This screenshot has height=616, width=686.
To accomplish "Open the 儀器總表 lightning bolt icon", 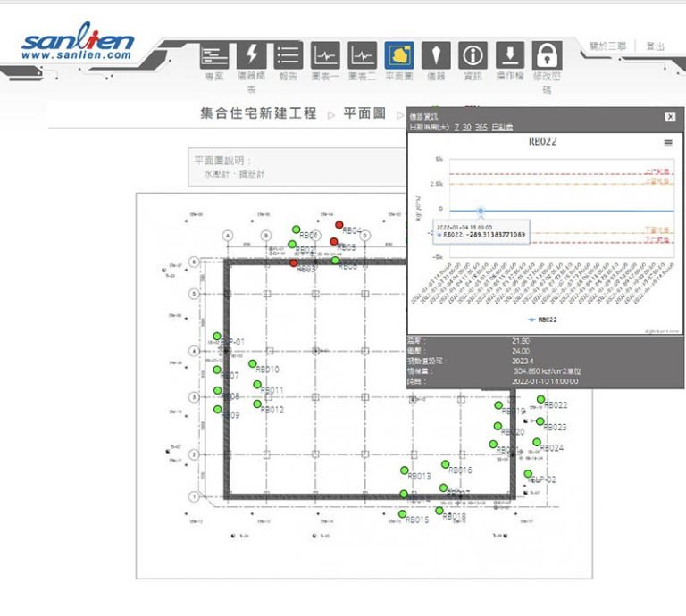I will [x=251, y=56].
